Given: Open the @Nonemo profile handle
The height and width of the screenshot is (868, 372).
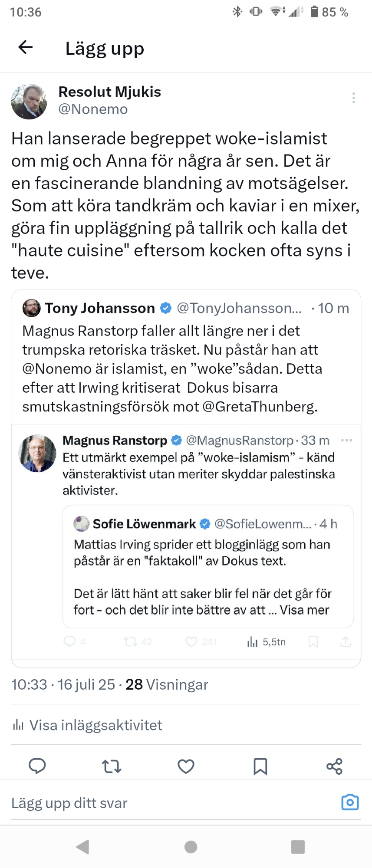Looking at the screenshot, I should tap(93, 109).
